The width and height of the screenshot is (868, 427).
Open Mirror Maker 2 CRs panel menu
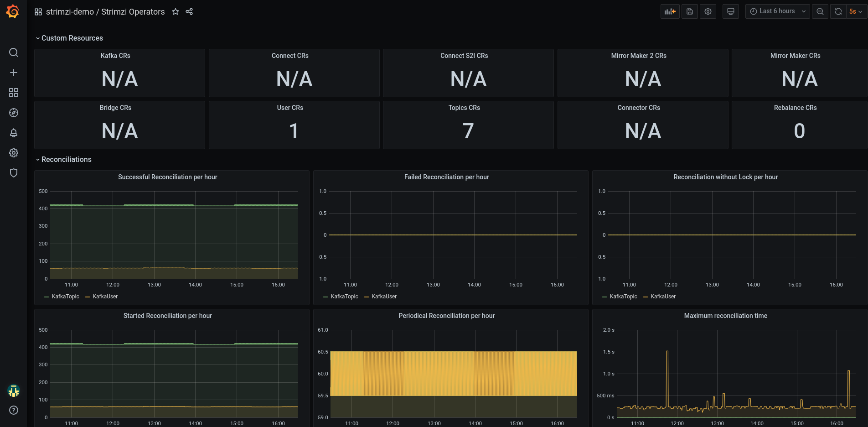click(x=639, y=56)
